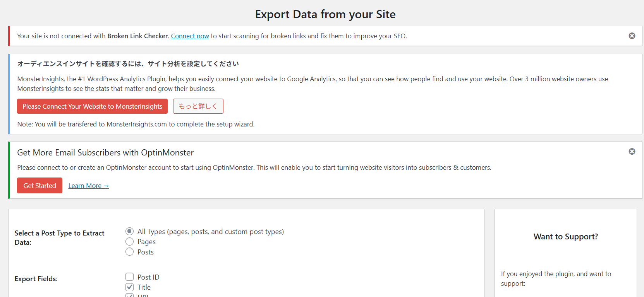Follow the Learn More arrow link
The image size is (644, 297).
pos(88,186)
